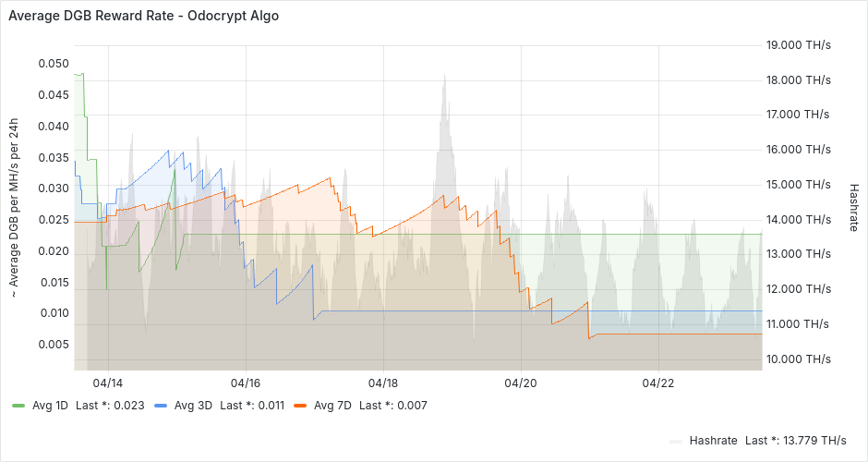868x462 pixels.
Task: Click the 19.000 TH/s right axis label
Action: coord(799,44)
